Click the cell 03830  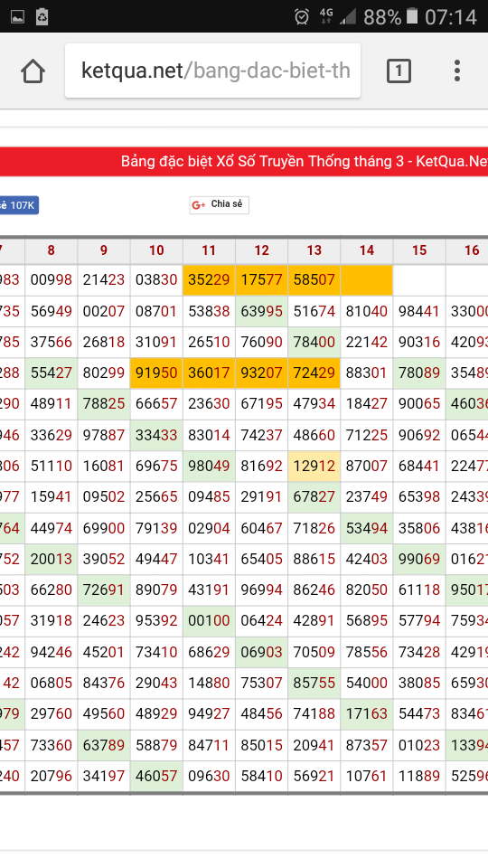(156, 280)
